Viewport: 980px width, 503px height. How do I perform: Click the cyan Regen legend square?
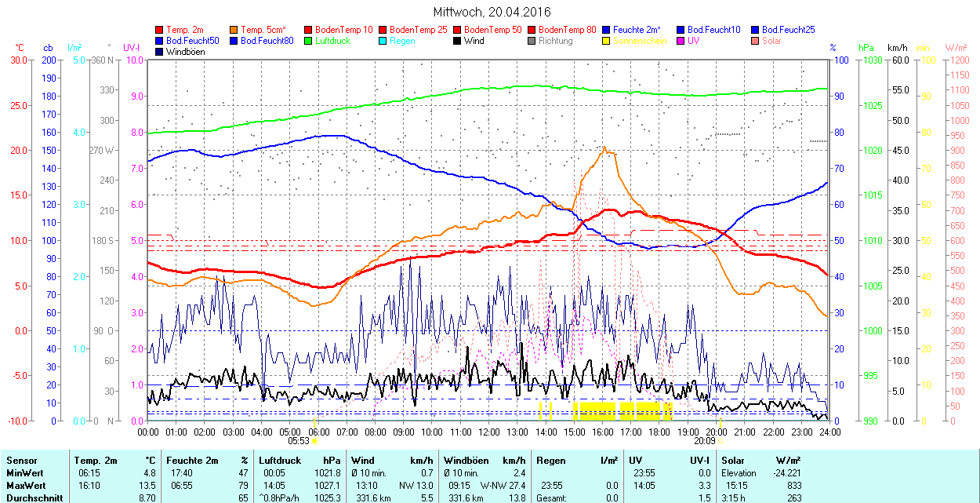[383, 40]
